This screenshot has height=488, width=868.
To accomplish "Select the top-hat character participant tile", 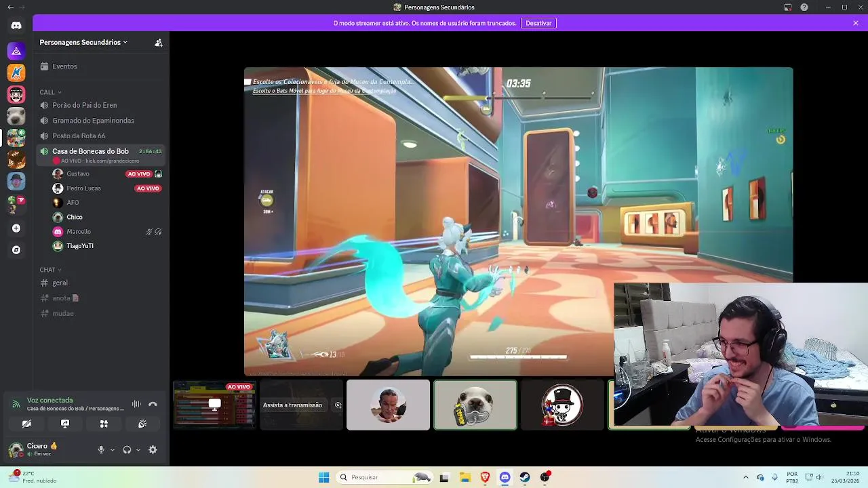I will point(562,405).
